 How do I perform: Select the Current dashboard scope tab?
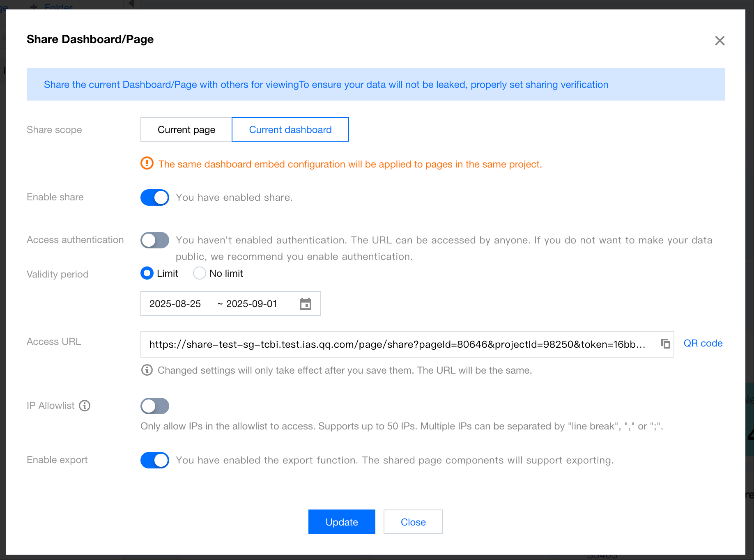(x=290, y=130)
